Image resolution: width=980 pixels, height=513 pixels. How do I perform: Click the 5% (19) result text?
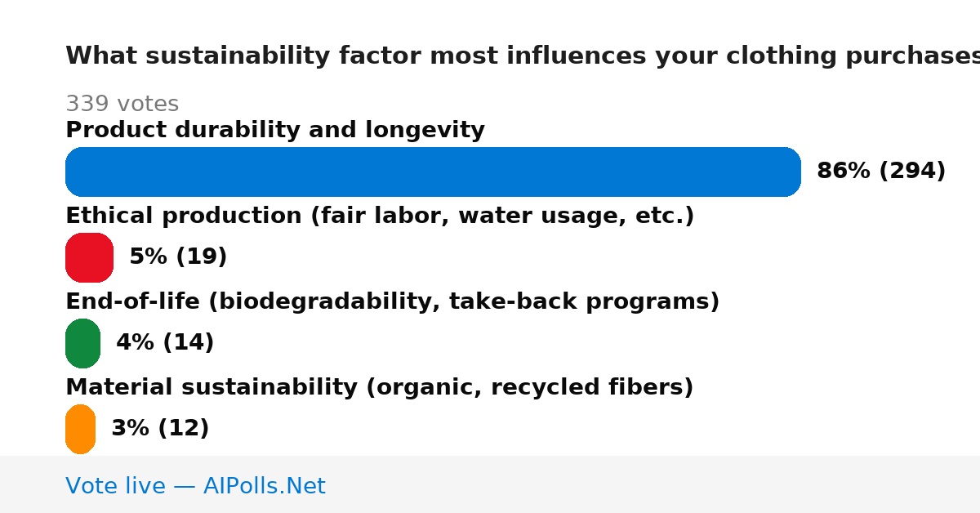(178, 257)
